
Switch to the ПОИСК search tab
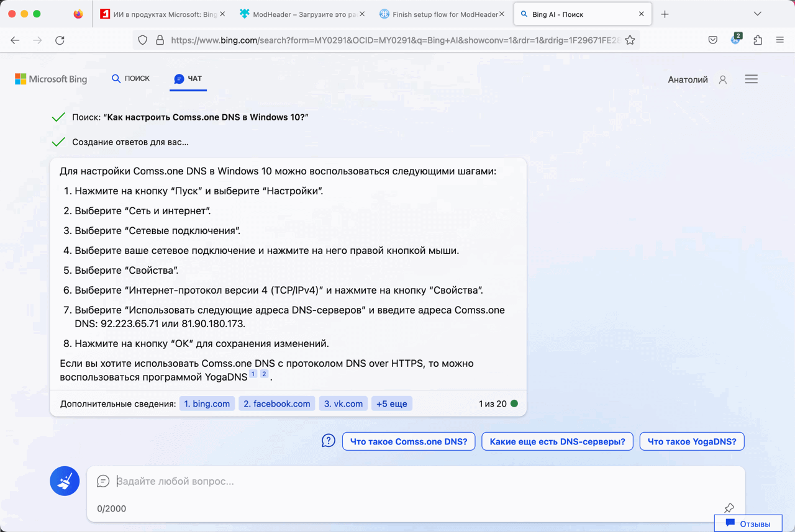point(130,79)
